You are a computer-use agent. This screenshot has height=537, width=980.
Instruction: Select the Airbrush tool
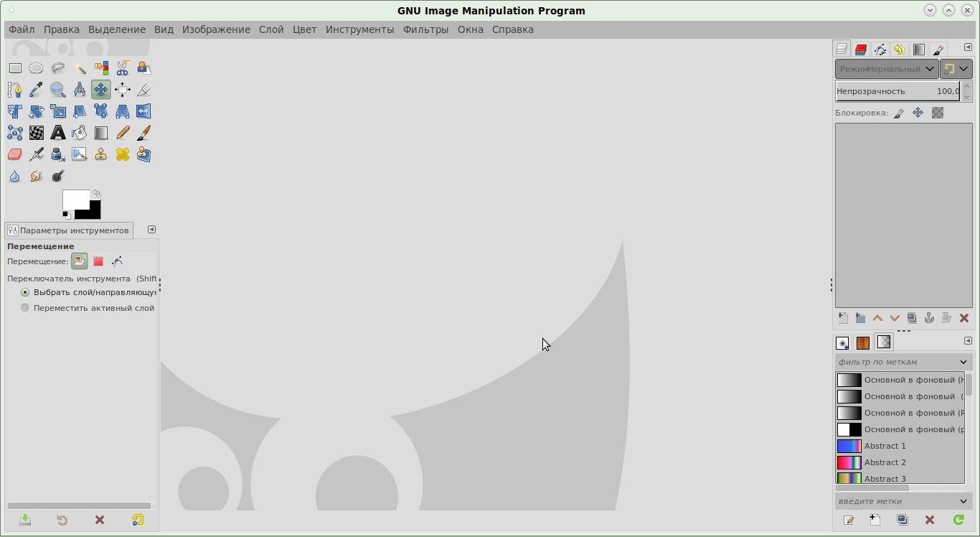pyautogui.click(x=37, y=154)
